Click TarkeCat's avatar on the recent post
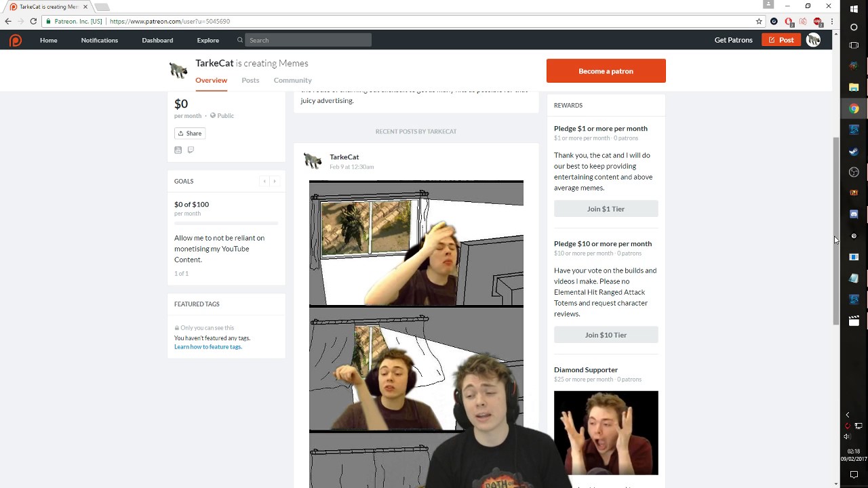Image resolution: width=868 pixels, height=488 pixels. click(x=313, y=161)
